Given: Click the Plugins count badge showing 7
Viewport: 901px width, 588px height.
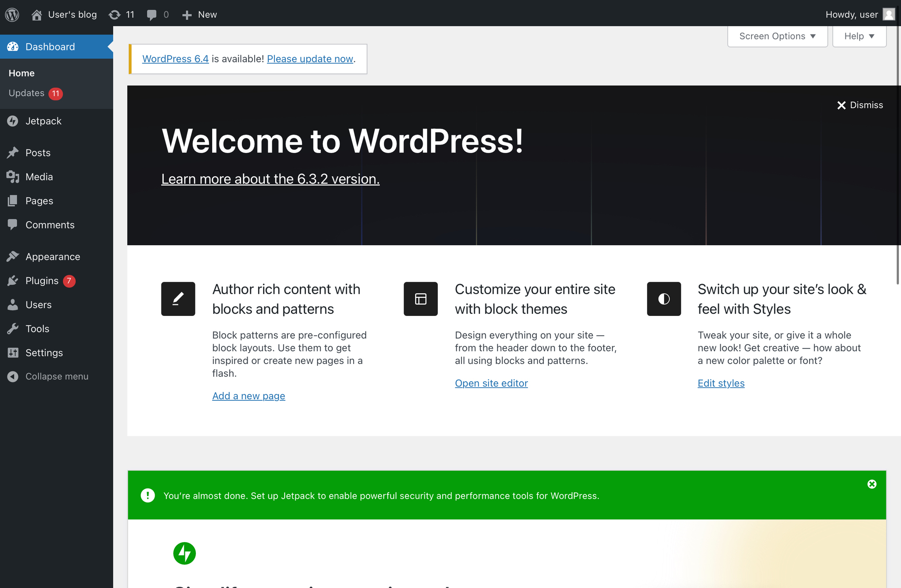Looking at the screenshot, I should click(69, 281).
